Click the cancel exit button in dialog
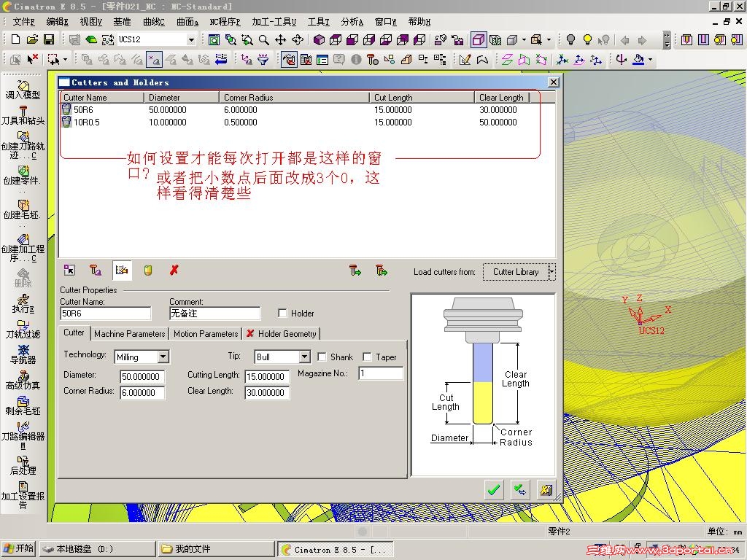The image size is (747, 560). 546,489
